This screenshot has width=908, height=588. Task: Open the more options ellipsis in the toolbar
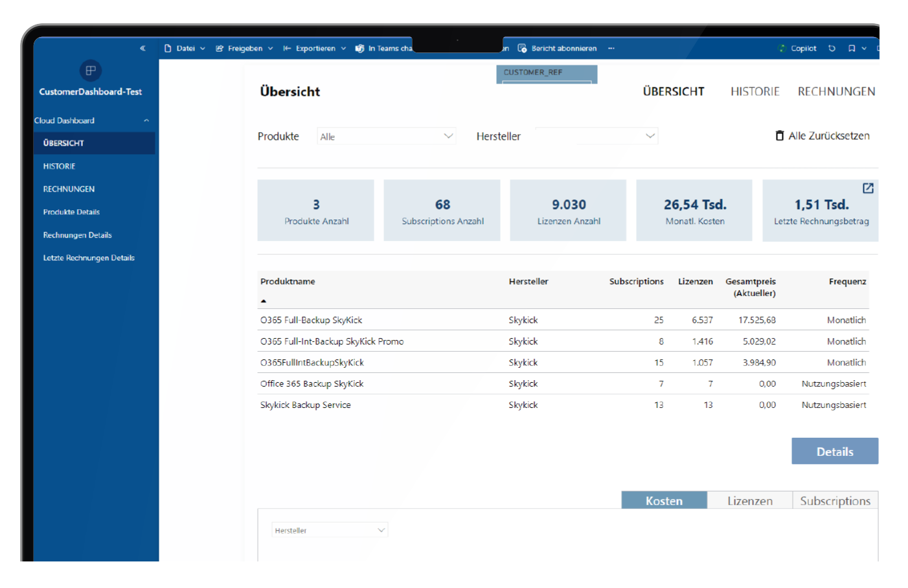pyautogui.click(x=611, y=49)
